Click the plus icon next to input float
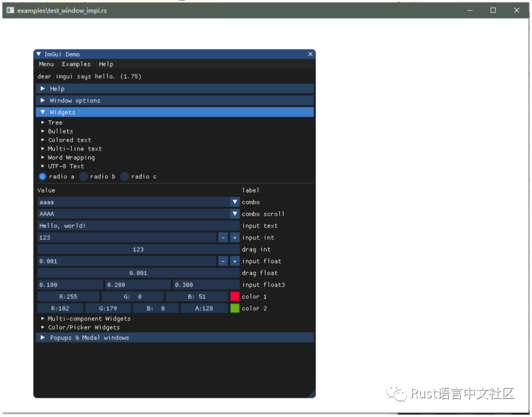This screenshot has height=417, width=532. pos(234,261)
